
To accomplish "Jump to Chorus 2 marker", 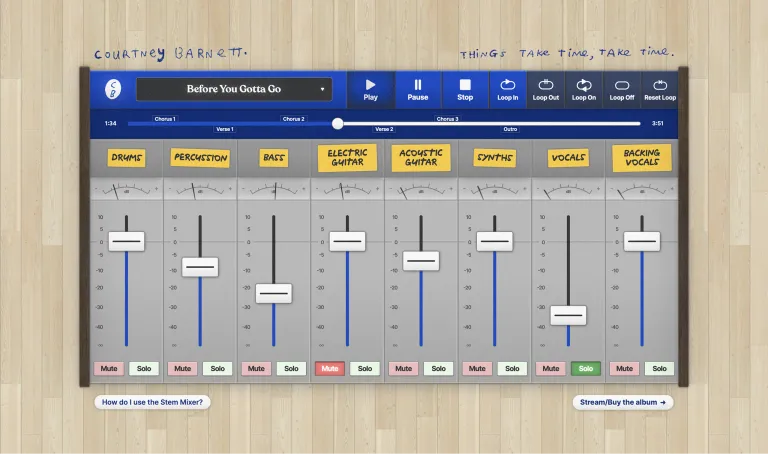I will click(293, 119).
